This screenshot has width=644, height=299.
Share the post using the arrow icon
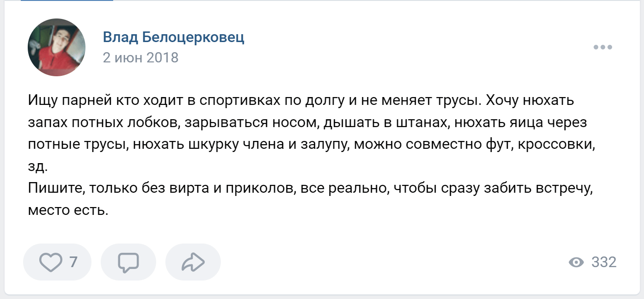(193, 262)
